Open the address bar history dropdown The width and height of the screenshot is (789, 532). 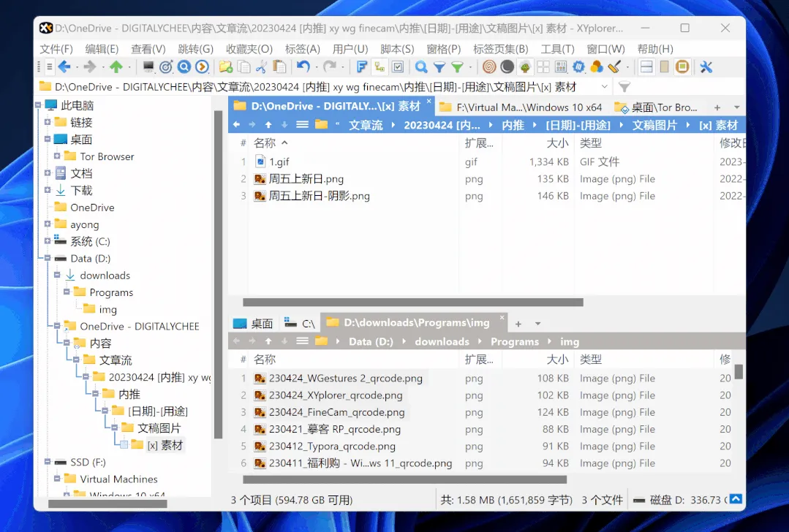604,87
